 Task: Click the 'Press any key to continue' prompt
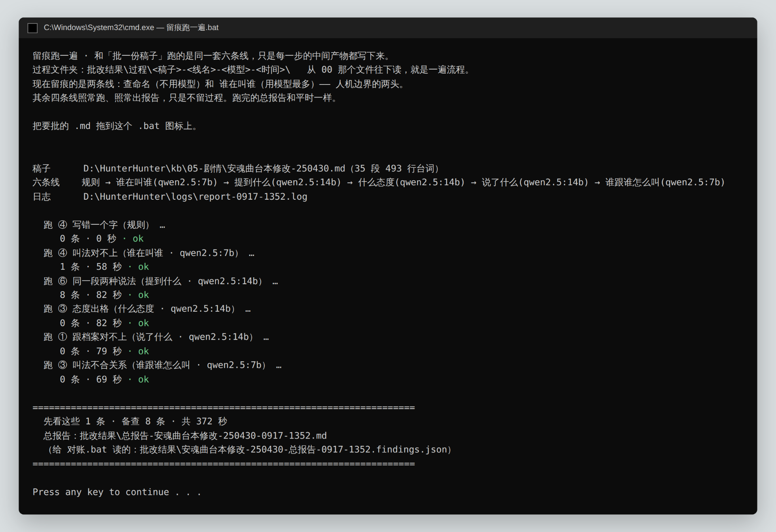coord(117,492)
